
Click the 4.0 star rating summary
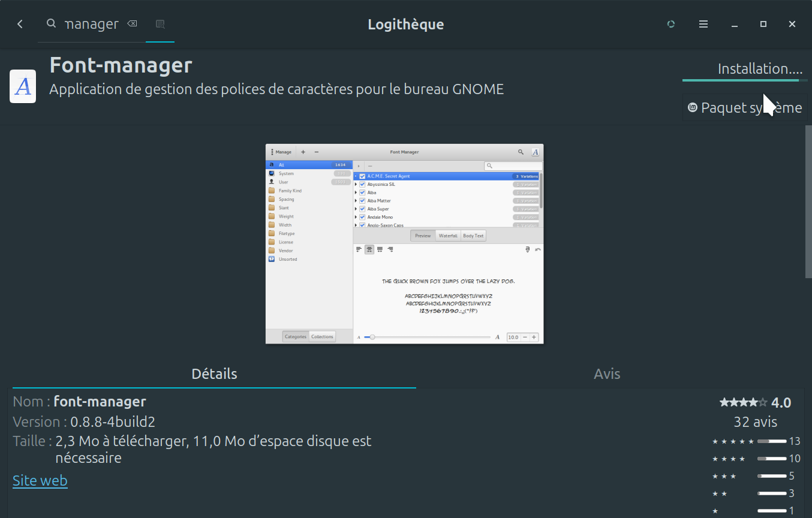point(755,402)
